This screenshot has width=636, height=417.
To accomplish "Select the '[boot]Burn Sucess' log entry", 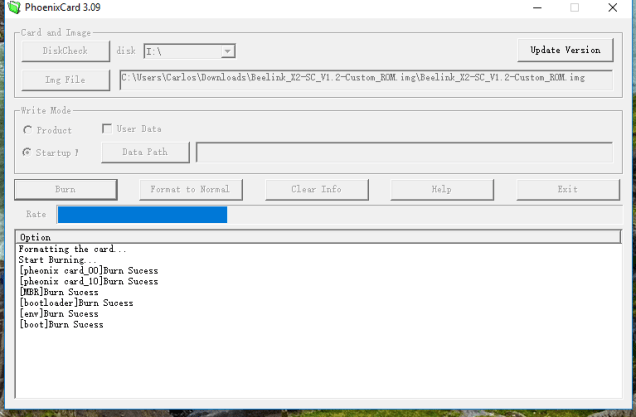I will pos(61,324).
